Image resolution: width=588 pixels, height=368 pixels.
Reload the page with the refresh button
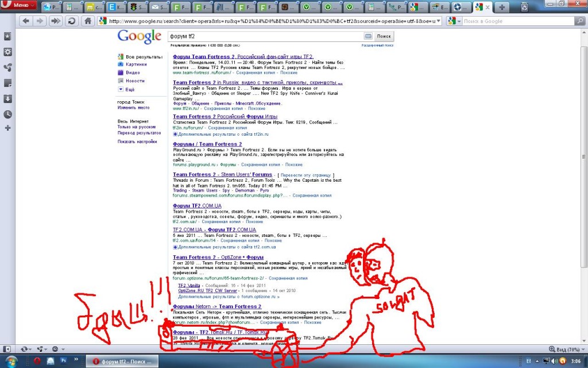click(71, 21)
